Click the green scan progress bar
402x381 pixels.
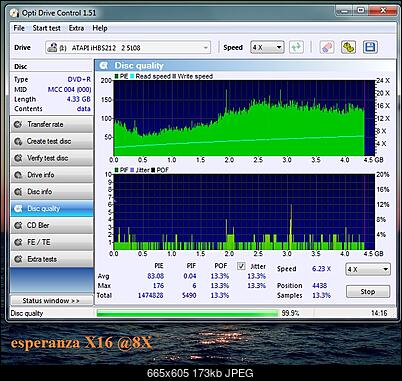point(187,313)
